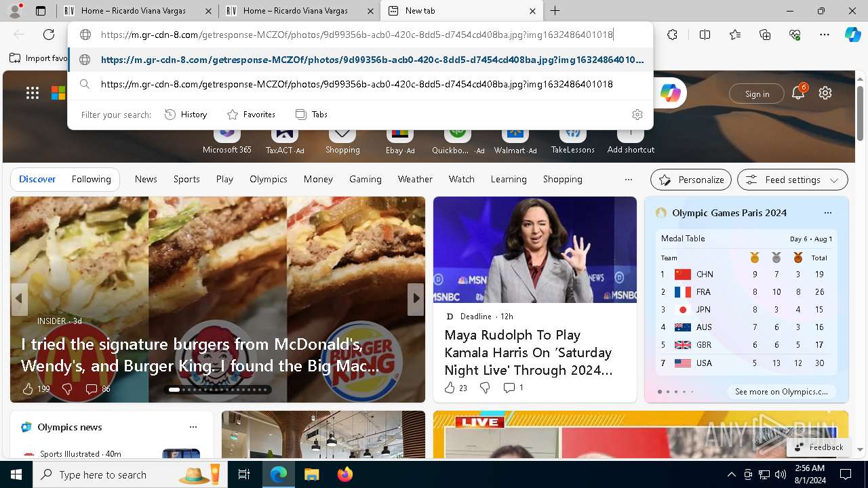868x488 pixels.
Task: Open Favorites star-list icon
Action: tap(735, 35)
